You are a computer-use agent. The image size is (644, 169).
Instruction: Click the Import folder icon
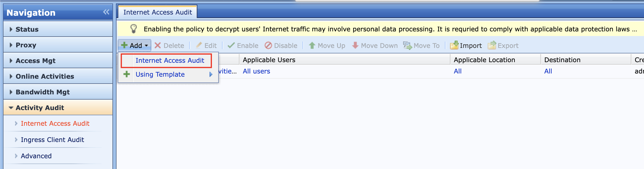coord(454,46)
